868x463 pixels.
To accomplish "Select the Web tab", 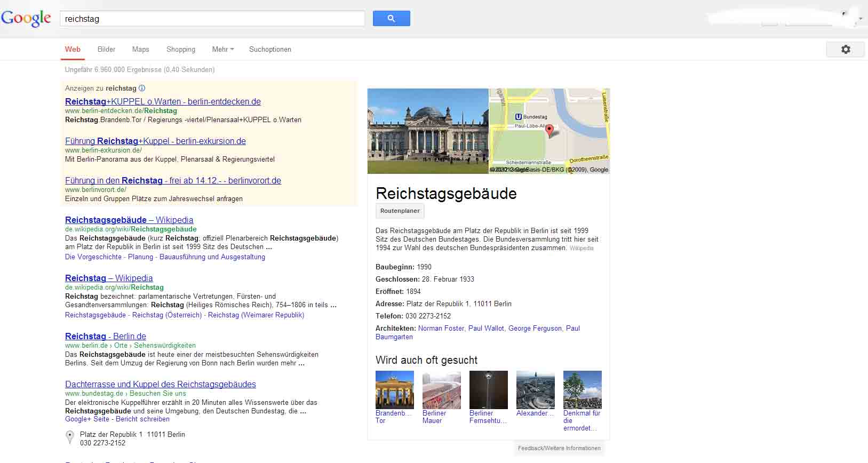I will pyautogui.click(x=73, y=49).
